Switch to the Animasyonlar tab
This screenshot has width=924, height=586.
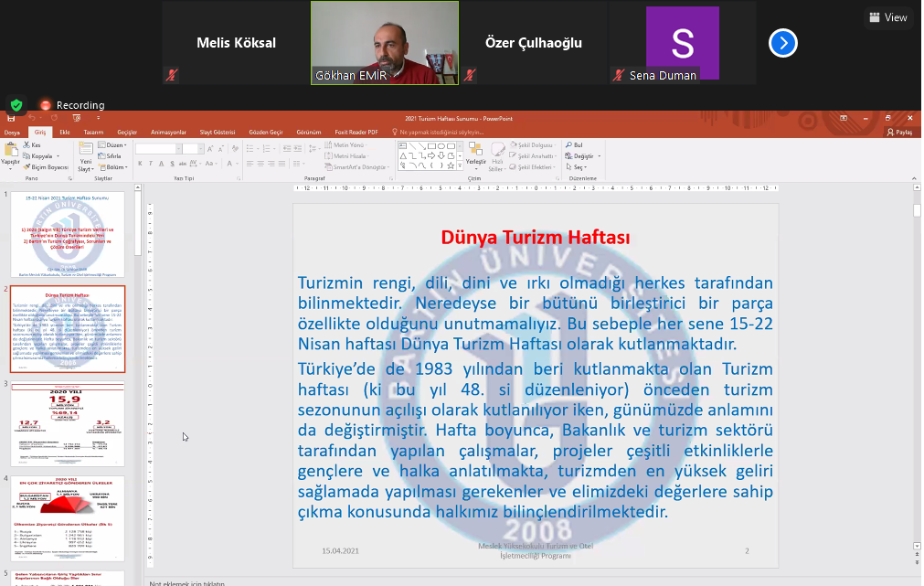(x=168, y=133)
